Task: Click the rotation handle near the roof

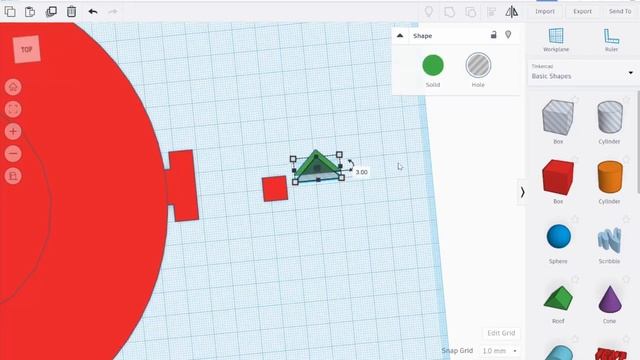Action: click(350, 164)
